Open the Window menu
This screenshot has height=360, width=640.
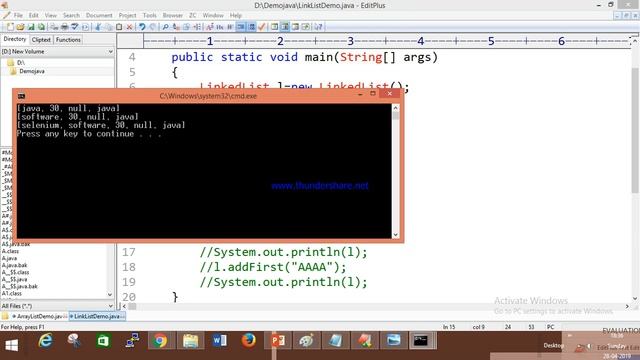pos(213,16)
